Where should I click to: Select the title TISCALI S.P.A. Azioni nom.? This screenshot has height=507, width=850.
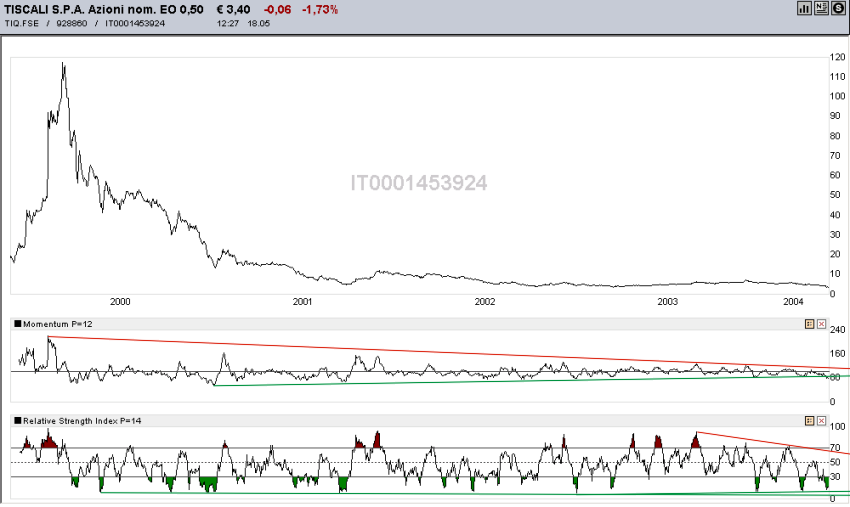(80, 9)
